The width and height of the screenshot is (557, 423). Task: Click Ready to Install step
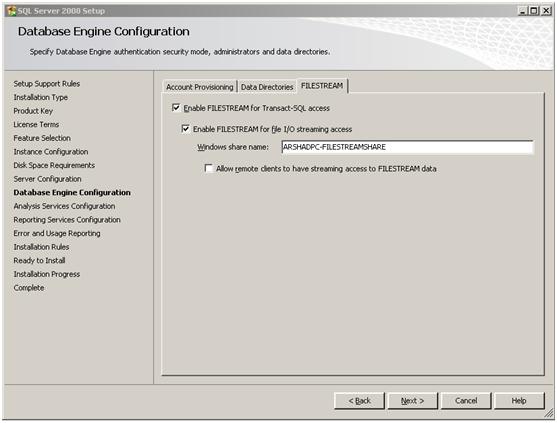(x=39, y=260)
